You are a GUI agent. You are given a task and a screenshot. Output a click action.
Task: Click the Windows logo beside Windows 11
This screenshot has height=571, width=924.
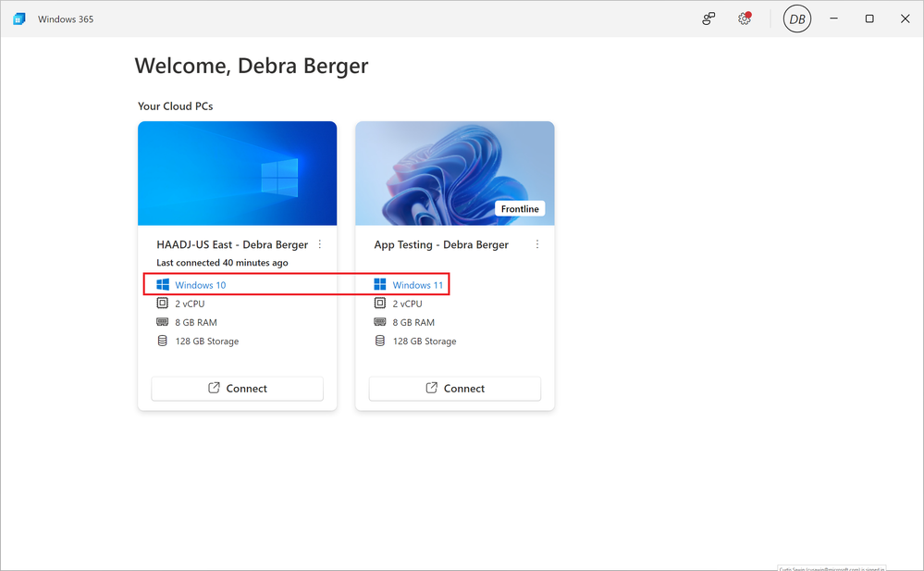point(380,285)
